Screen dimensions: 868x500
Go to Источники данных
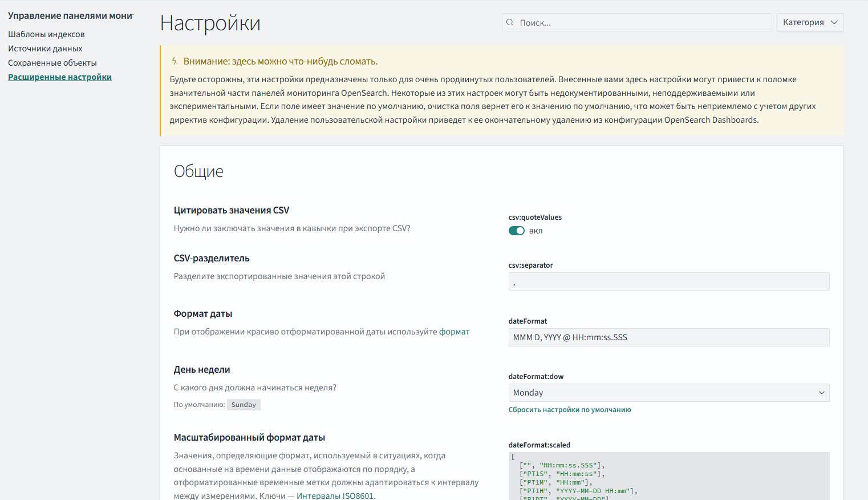point(45,49)
